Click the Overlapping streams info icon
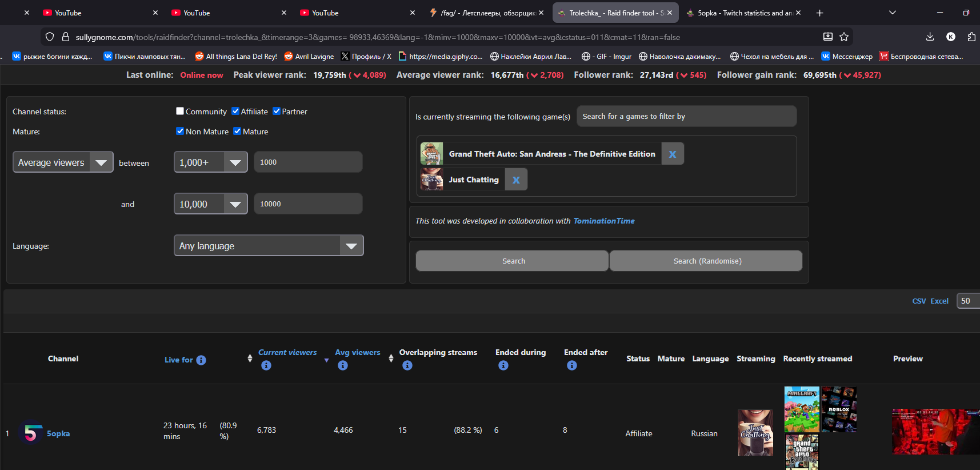Viewport: 980px width, 470px height. [407, 365]
